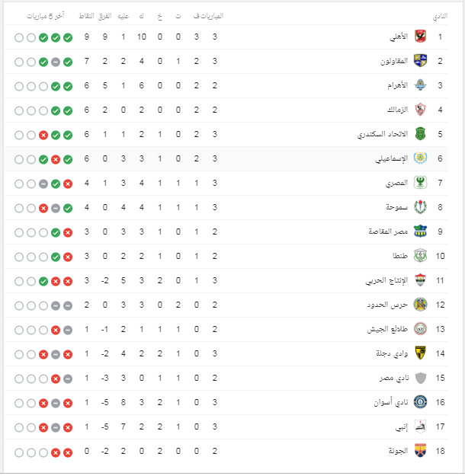
Task: Click the green win icon in الإنتاج الحربي row
Action: click(43, 280)
